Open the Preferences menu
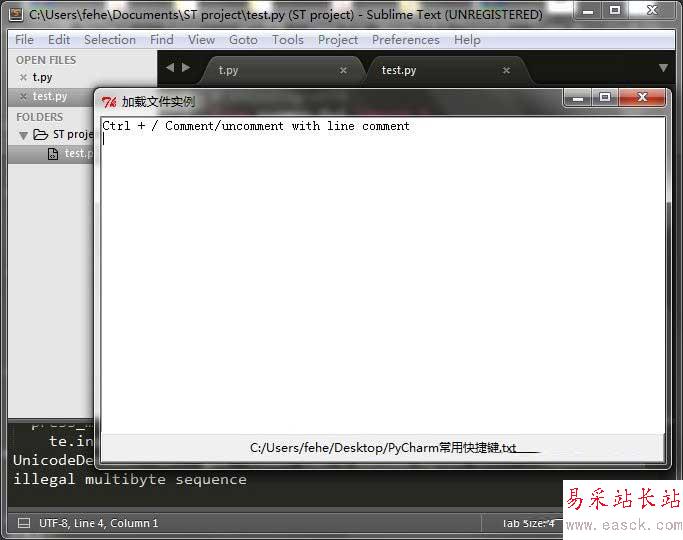Viewport: 683px width, 540px height. point(406,40)
